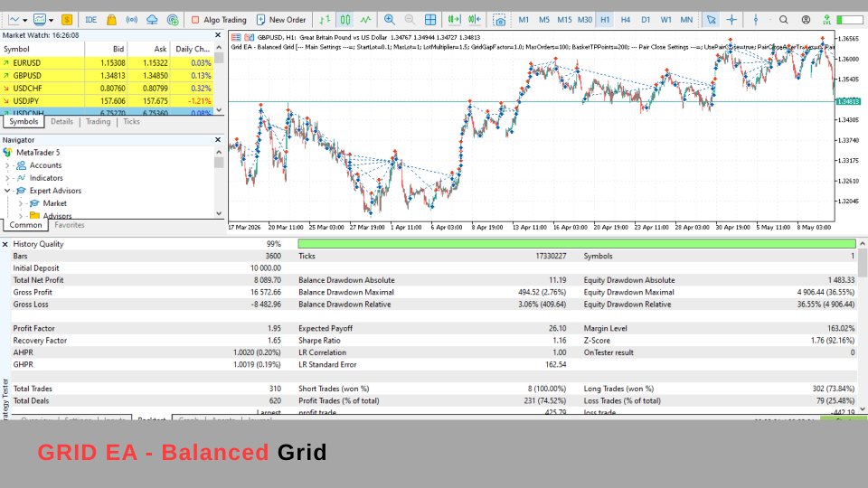Open the MetaEditor IDE
Screen dimensions: 868x488
coord(90,20)
